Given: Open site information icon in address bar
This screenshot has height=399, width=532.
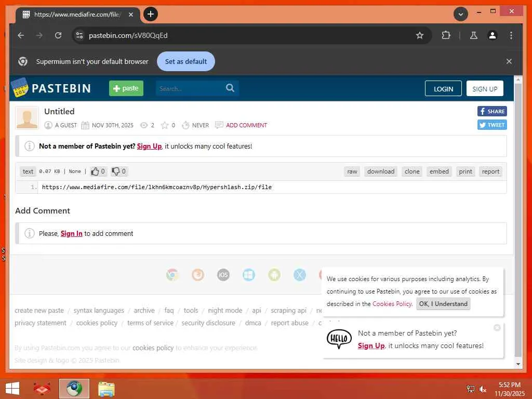Looking at the screenshot, I should [79, 35].
